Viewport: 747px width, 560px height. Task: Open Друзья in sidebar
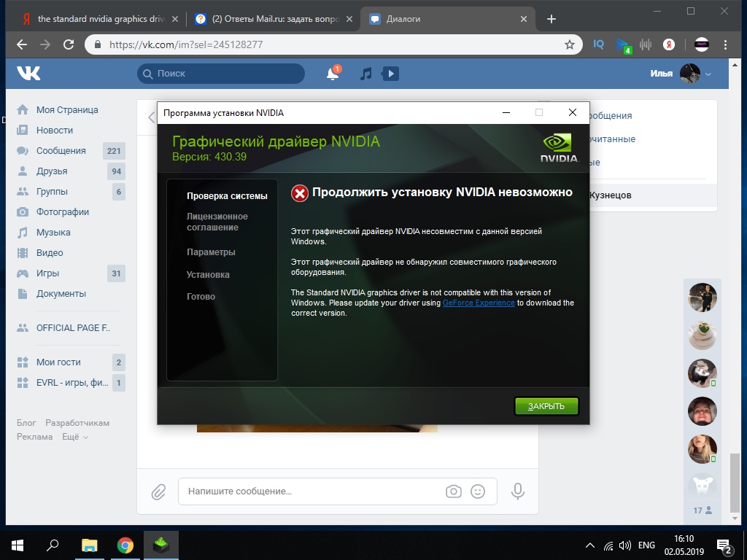[x=52, y=171]
